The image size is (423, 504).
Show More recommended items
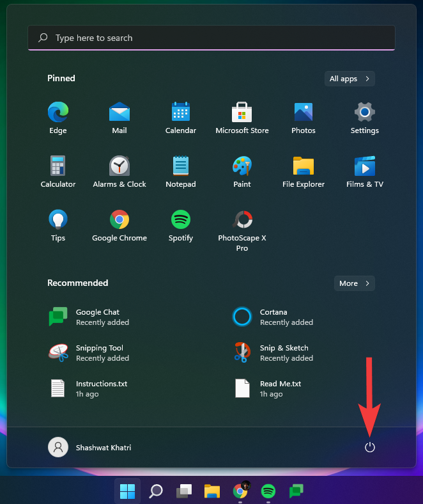point(354,283)
